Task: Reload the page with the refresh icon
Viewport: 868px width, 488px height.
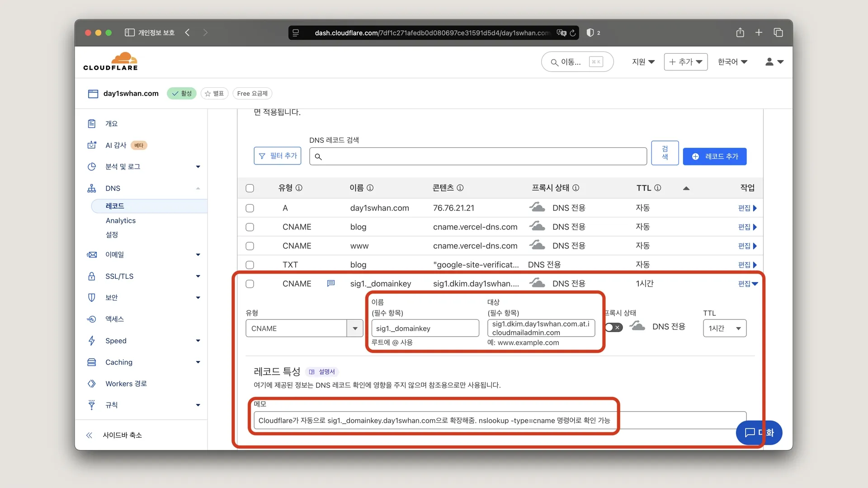Action: (x=573, y=33)
